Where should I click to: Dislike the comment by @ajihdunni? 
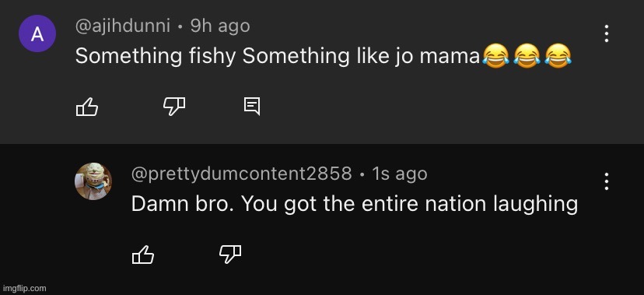(174, 107)
